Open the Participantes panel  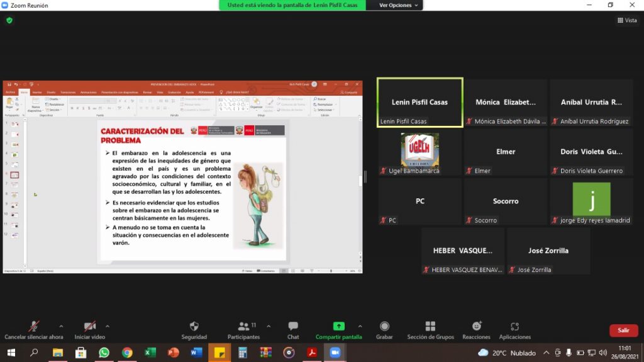[243, 326]
